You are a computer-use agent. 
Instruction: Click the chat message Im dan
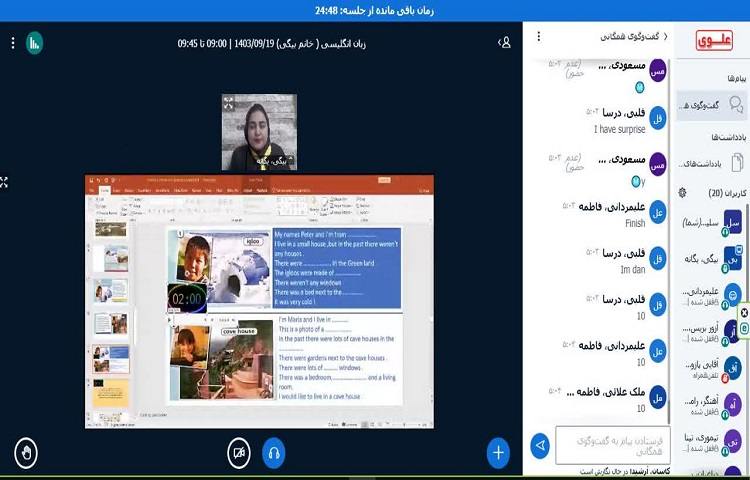[633, 270]
